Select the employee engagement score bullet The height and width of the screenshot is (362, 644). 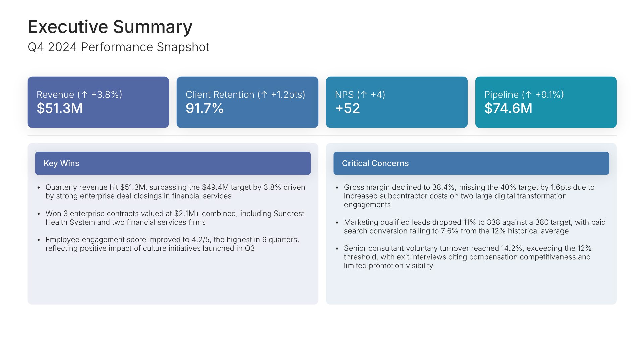click(x=172, y=244)
